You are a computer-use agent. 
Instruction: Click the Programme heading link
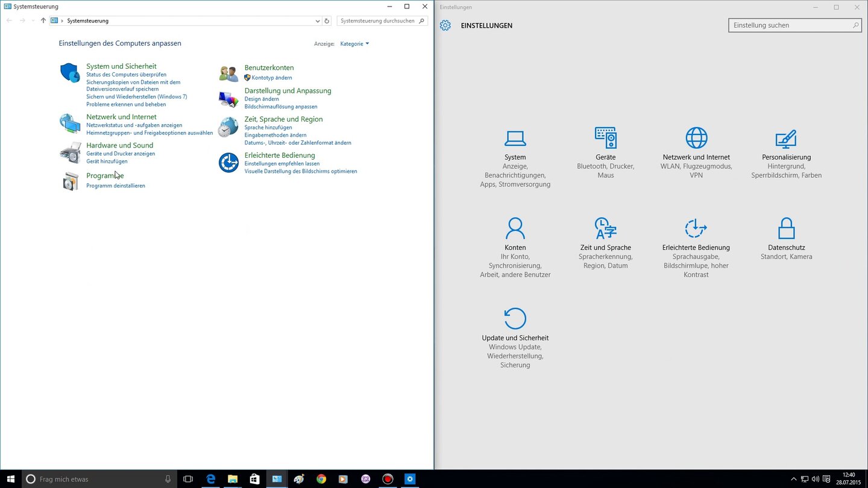tap(105, 175)
